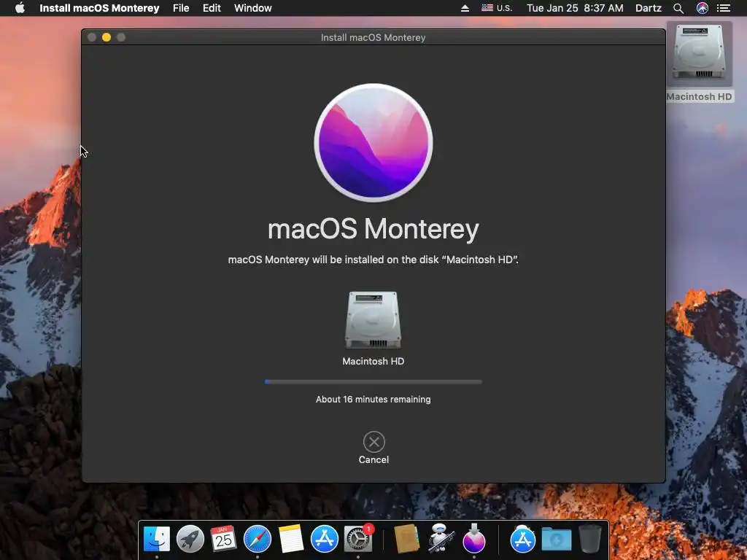Open Launchpad from the Dock
This screenshot has height=560, width=747.
coord(190,539)
